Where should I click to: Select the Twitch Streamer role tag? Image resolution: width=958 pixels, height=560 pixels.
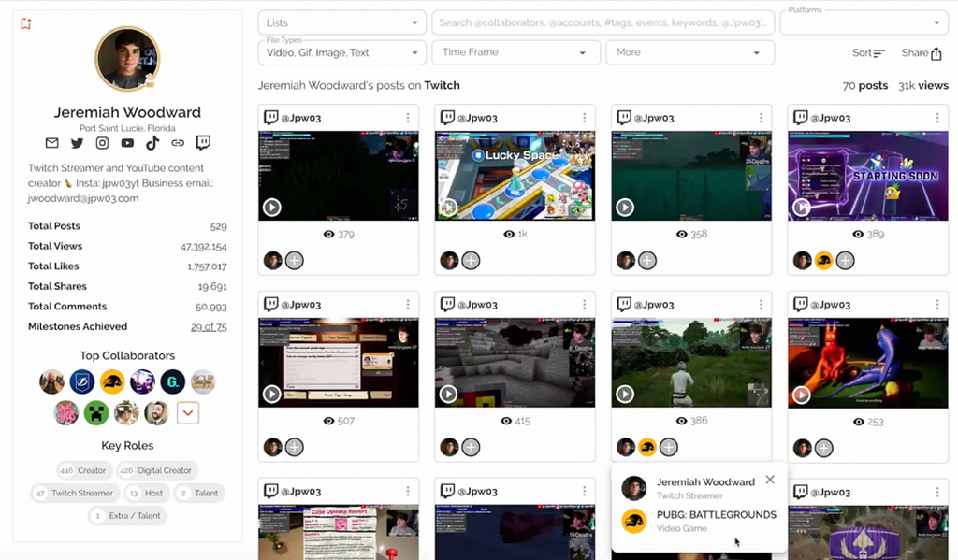pyautogui.click(x=75, y=493)
